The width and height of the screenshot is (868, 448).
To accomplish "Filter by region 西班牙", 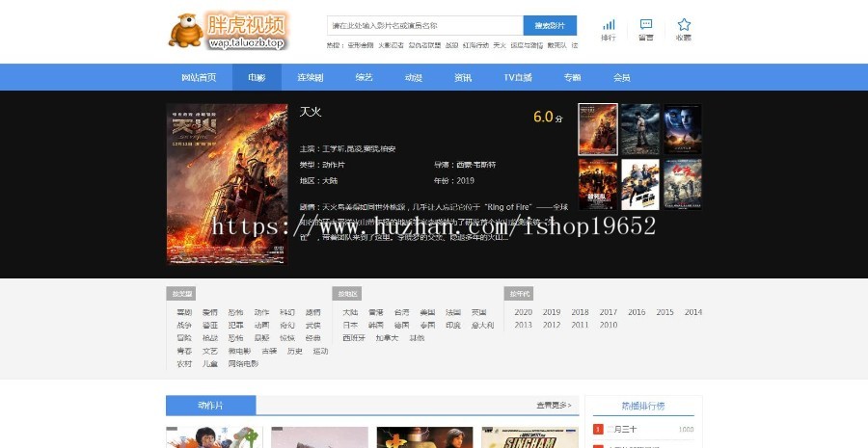I will 354,337.
